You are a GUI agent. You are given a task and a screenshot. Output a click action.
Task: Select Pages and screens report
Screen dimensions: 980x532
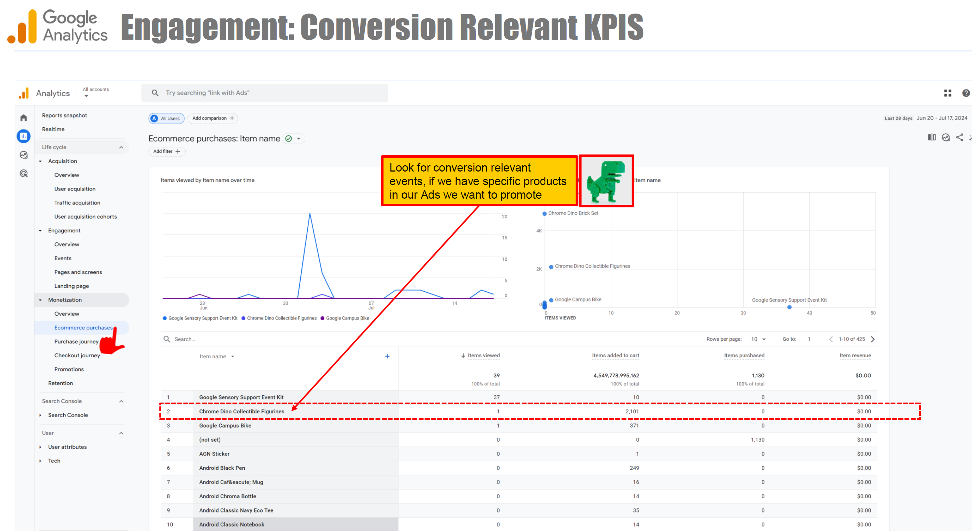(78, 272)
